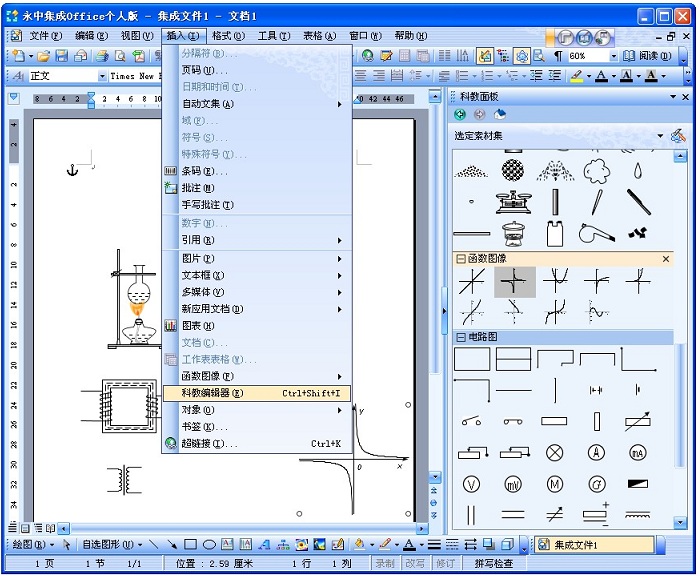Select the highlighted hyperbola function graph thumbnail
The image size is (700, 576).
click(514, 282)
